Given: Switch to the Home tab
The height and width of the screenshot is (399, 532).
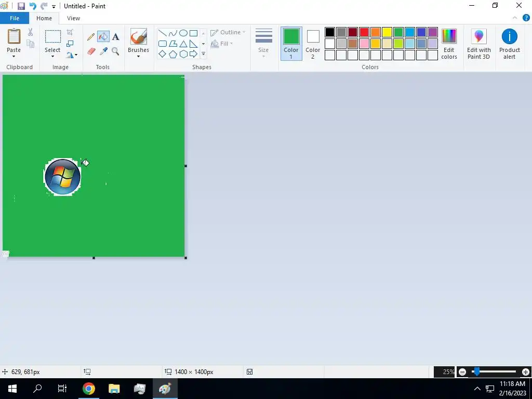Looking at the screenshot, I should (44, 18).
